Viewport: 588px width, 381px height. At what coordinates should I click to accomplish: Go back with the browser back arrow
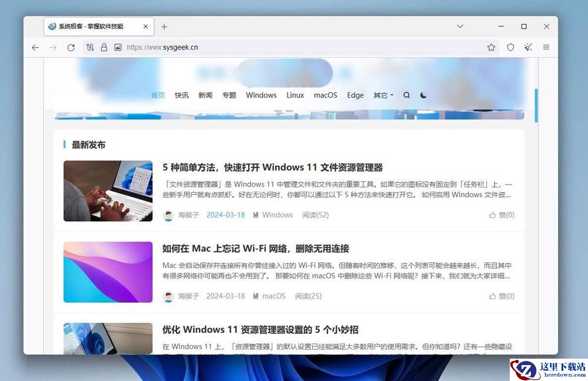(x=35, y=48)
